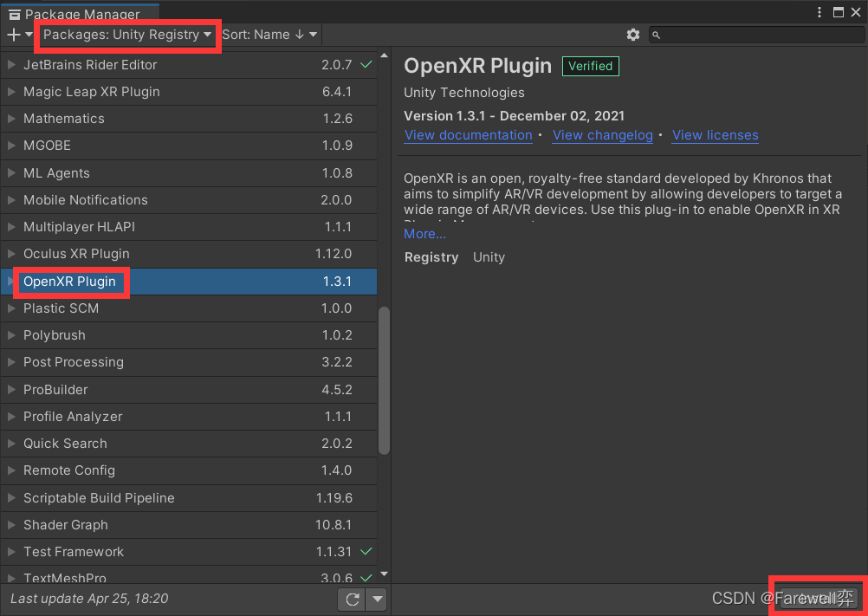
Task: Open the add package plus menu
Action: click(20, 35)
